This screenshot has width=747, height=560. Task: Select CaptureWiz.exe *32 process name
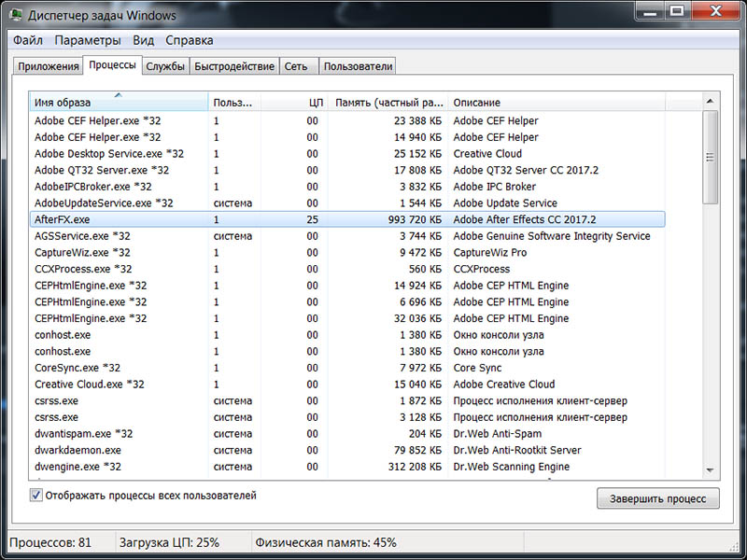82,252
